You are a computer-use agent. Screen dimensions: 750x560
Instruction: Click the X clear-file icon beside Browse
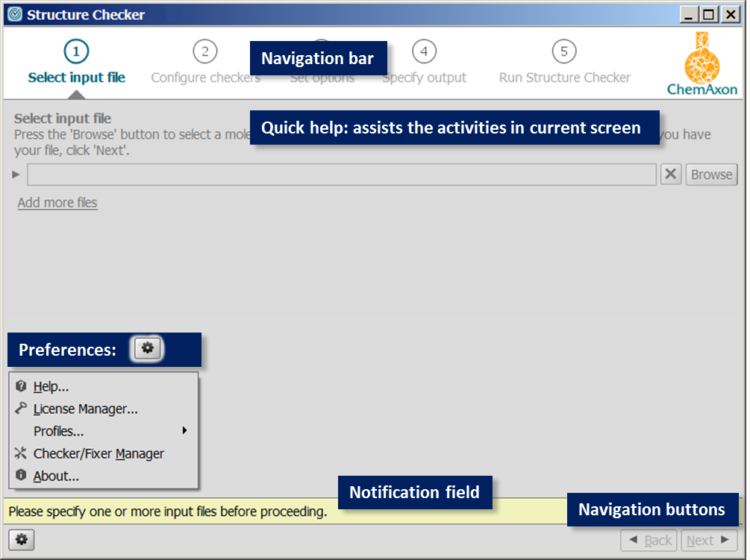coord(671,174)
